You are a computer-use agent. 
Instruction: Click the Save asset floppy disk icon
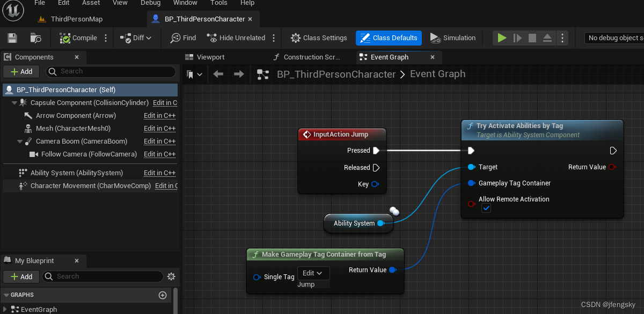(12, 38)
